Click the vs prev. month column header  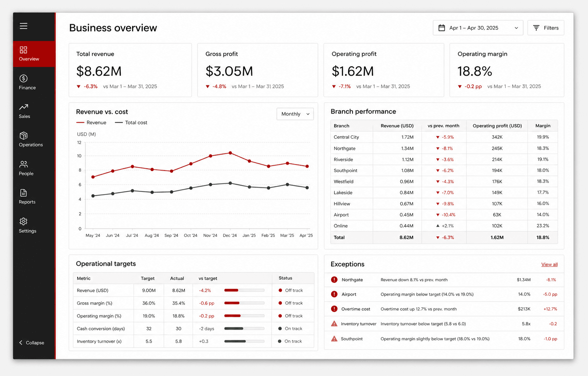click(x=443, y=126)
